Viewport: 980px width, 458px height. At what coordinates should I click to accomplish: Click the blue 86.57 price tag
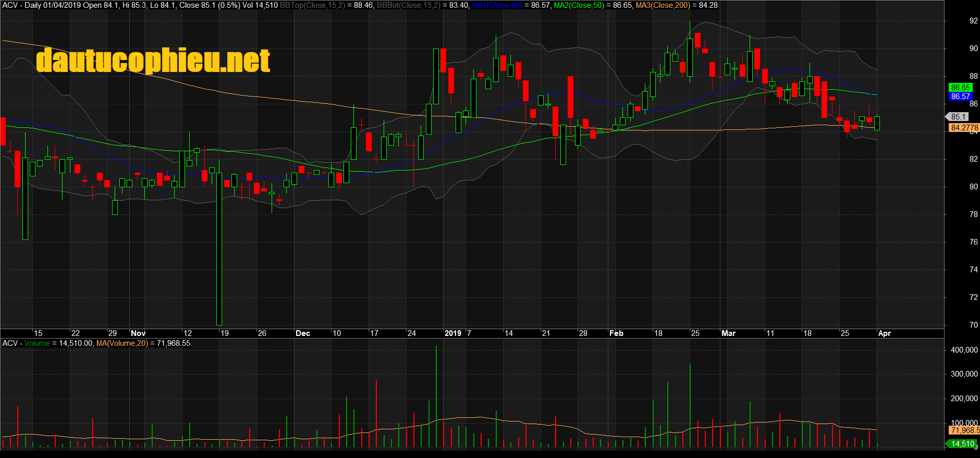coord(960,97)
